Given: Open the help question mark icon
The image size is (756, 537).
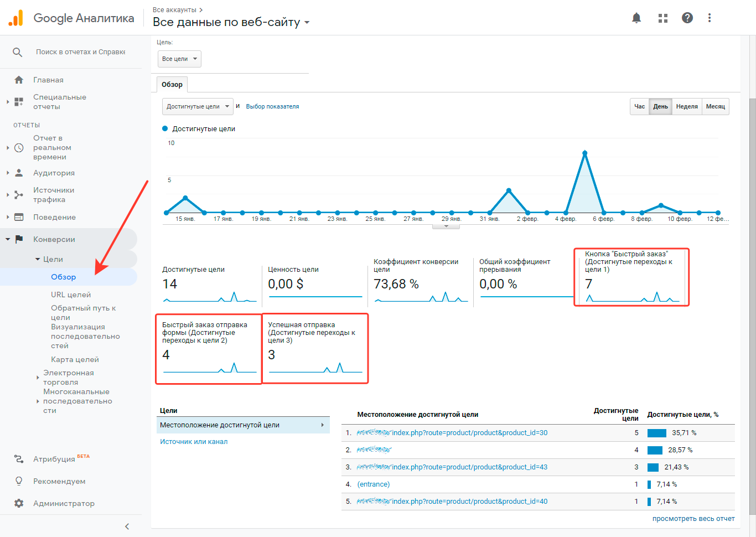Looking at the screenshot, I should click(x=687, y=18).
